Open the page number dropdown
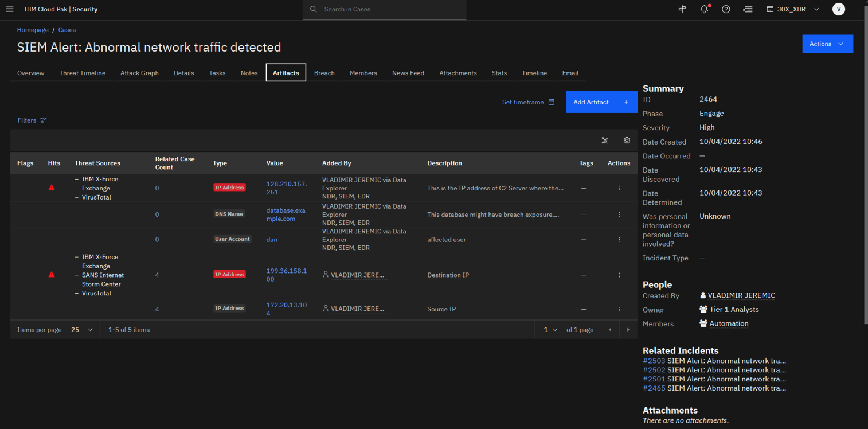The image size is (868, 429). click(x=551, y=330)
